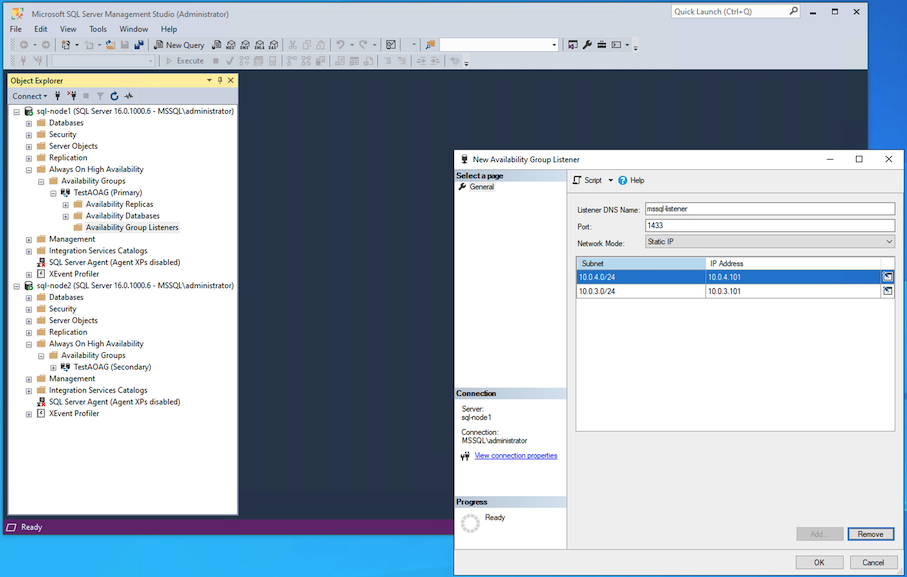The width and height of the screenshot is (907, 577).
Task: Select Integration Services Catalogs under sql-node2
Action: pyautogui.click(x=98, y=390)
